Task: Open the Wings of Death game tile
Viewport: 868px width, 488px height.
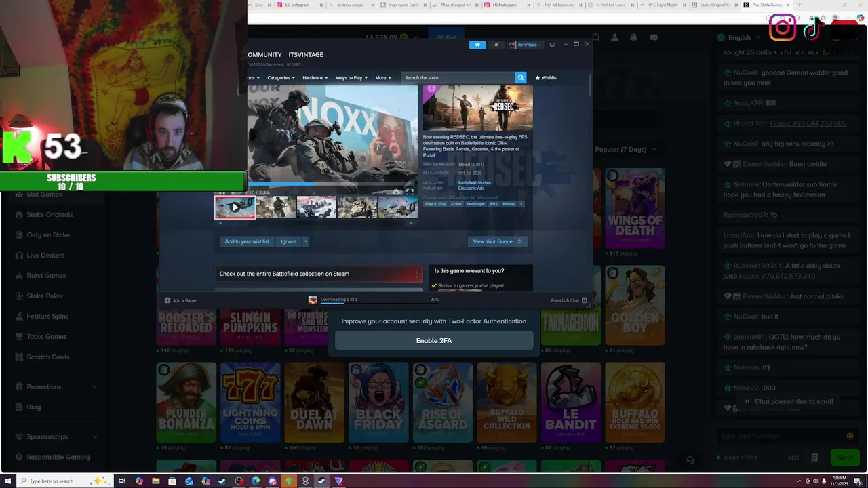Action: tap(635, 208)
